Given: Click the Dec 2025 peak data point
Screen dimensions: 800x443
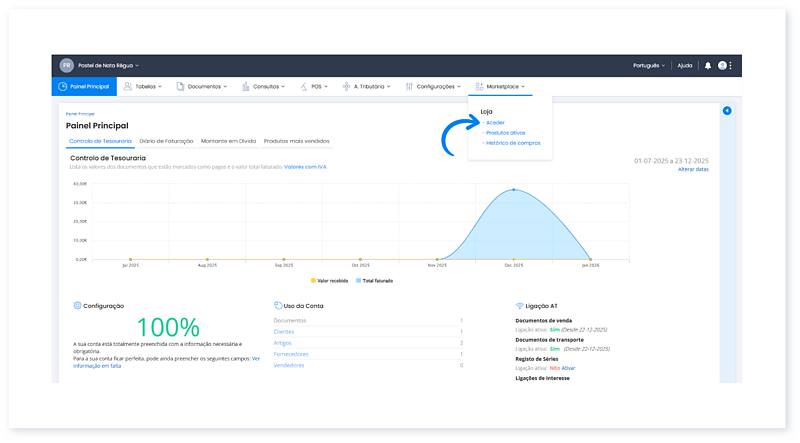Looking at the screenshot, I should 514,190.
